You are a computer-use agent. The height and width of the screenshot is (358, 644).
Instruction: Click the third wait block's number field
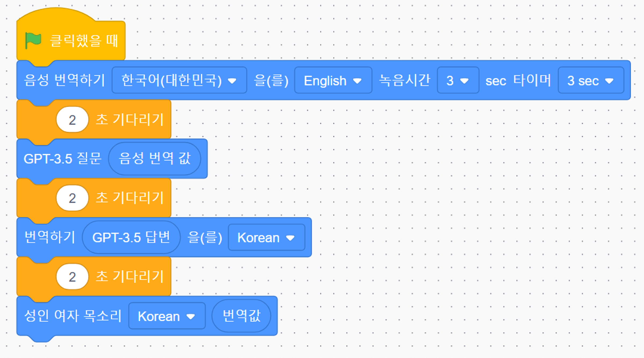tap(72, 277)
